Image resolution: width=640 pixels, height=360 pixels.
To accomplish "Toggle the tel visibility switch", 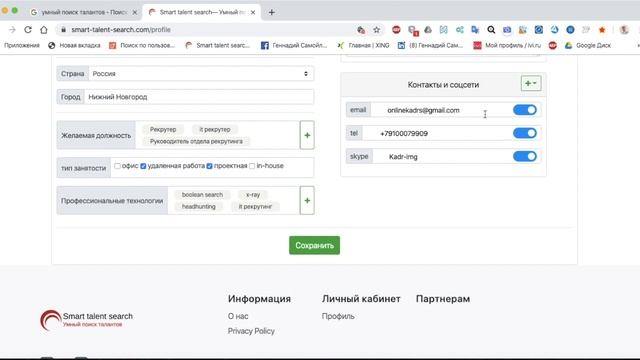I will tap(525, 133).
